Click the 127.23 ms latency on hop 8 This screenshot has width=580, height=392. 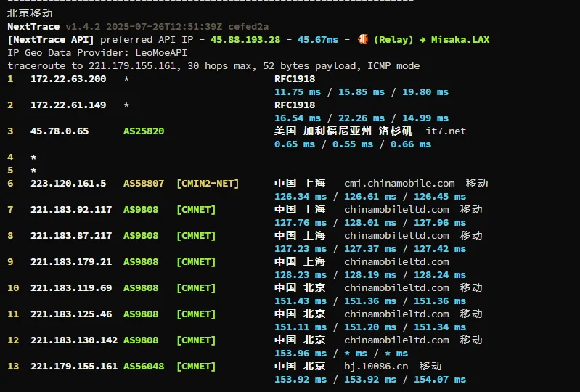tap(301, 249)
